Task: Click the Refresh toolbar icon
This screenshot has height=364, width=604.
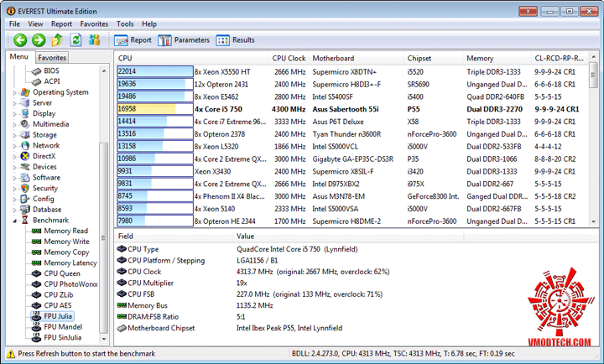Action: (75, 39)
